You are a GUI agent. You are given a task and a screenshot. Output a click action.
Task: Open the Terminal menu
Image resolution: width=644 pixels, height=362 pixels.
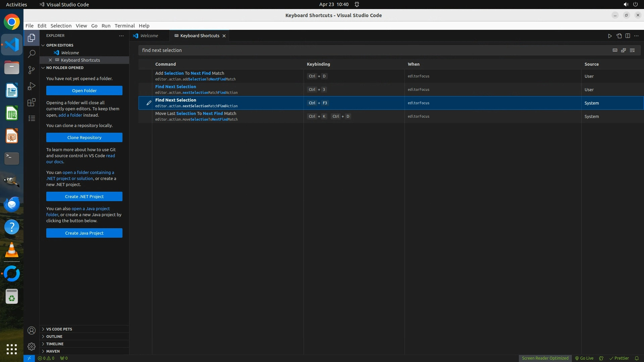(x=124, y=25)
